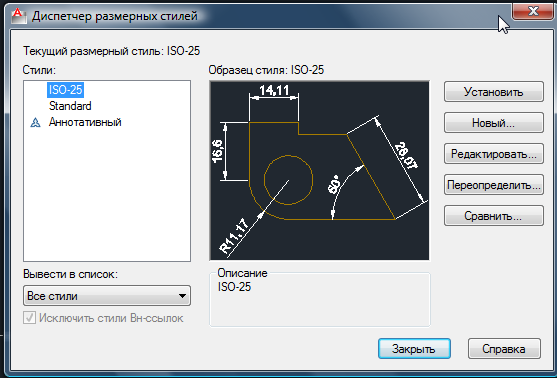
Task: Click the Сравнить... button
Action: [x=494, y=216]
